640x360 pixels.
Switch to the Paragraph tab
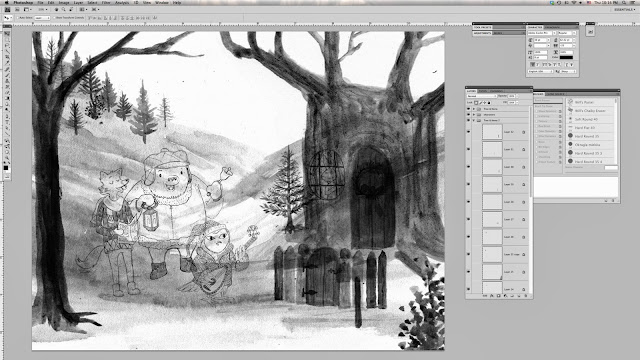coord(552,27)
